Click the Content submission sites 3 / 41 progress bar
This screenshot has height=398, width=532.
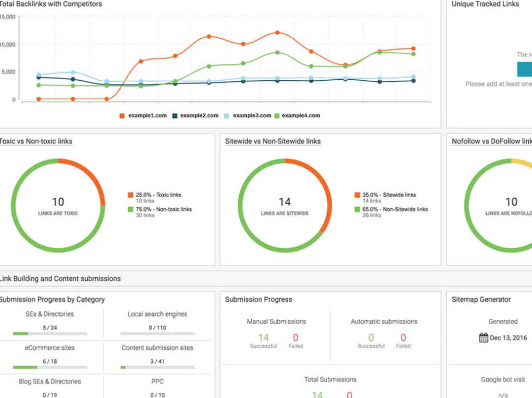pyautogui.click(x=157, y=367)
